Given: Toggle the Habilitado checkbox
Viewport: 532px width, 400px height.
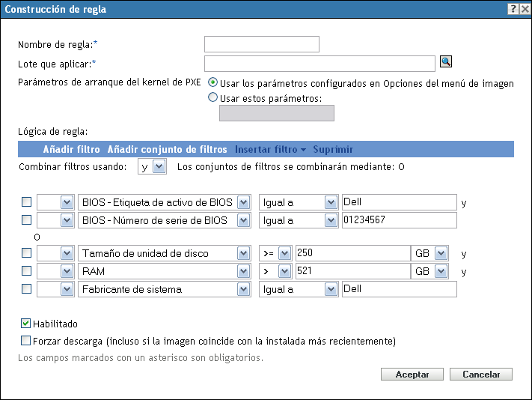Looking at the screenshot, I should tap(26, 324).
